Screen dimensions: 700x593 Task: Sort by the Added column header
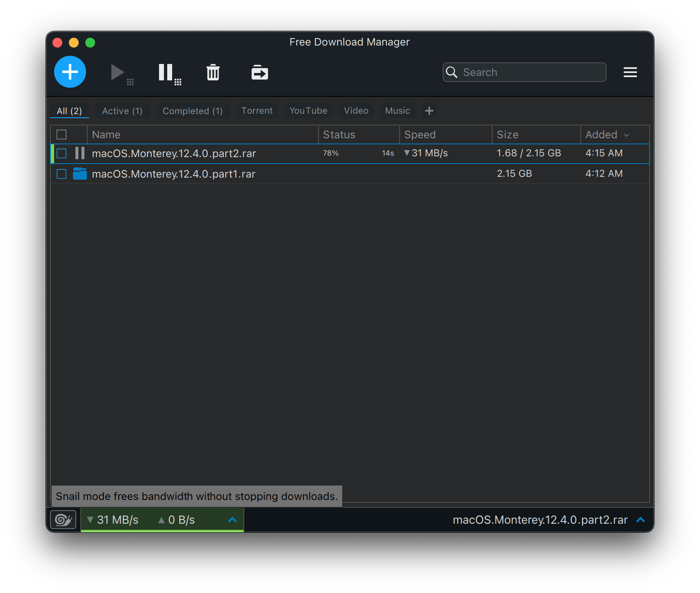pyautogui.click(x=615, y=135)
